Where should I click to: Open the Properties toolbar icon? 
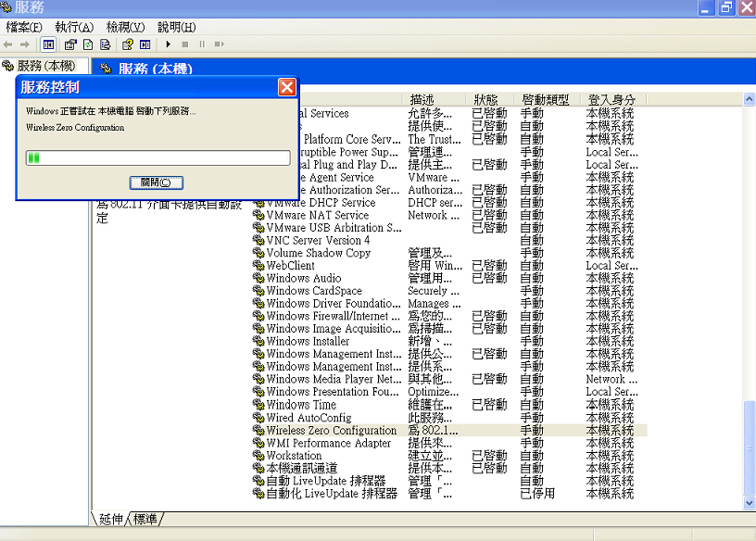pyautogui.click(x=70, y=44)
